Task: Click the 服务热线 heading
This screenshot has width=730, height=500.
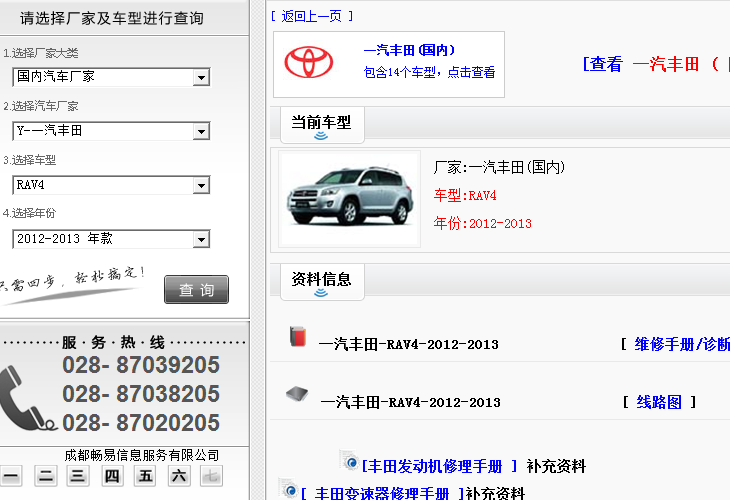Action: click(114, 343)
